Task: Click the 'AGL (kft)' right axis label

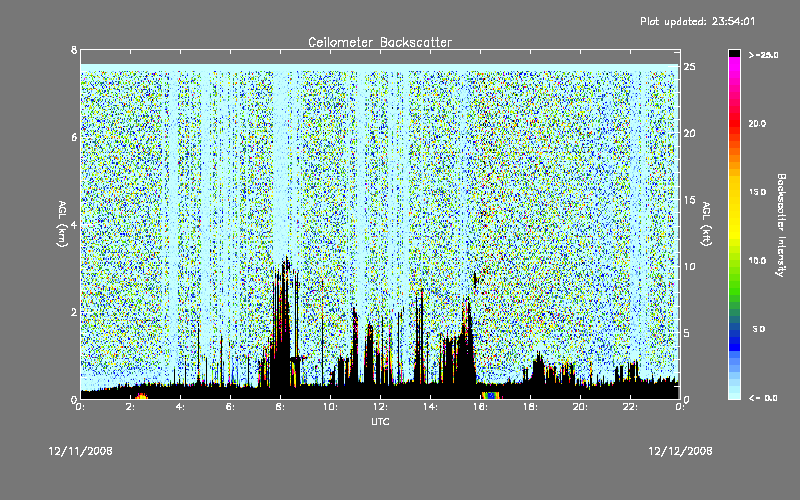Action: click(x=706, y=224)
